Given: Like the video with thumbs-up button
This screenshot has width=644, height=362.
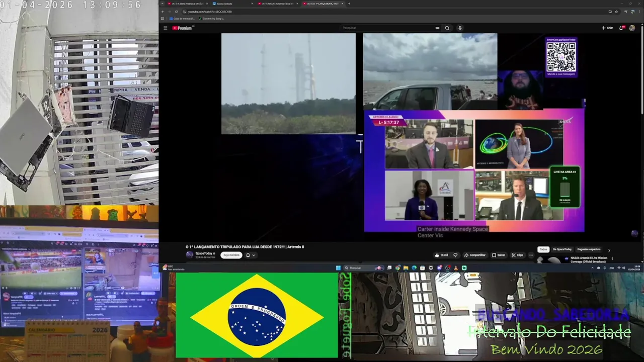Looking at the screenshot, I should [441, 255].
